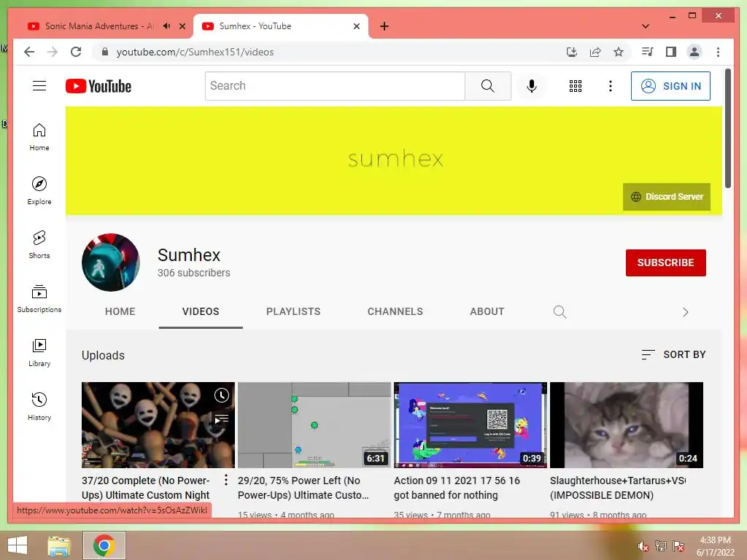747x560 pixels.
Task: Open the media control icon in toolbar
Action: click(x=647, y=52)
